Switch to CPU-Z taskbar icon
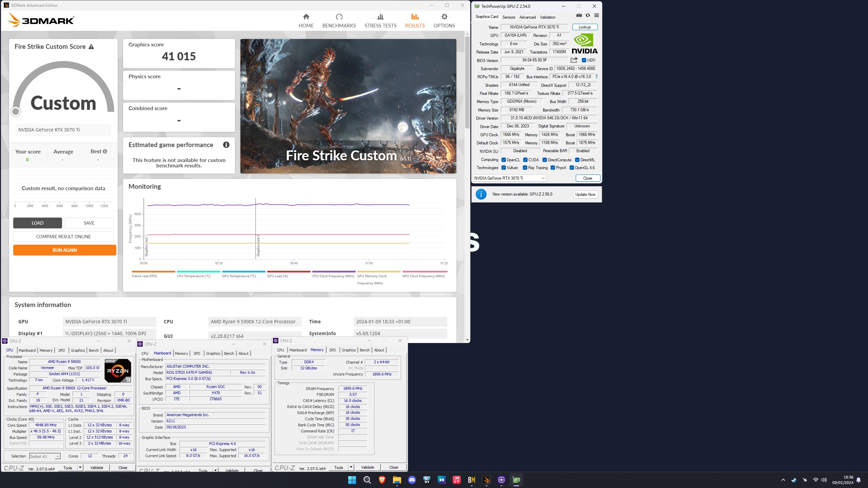 (x=501, y=480)
